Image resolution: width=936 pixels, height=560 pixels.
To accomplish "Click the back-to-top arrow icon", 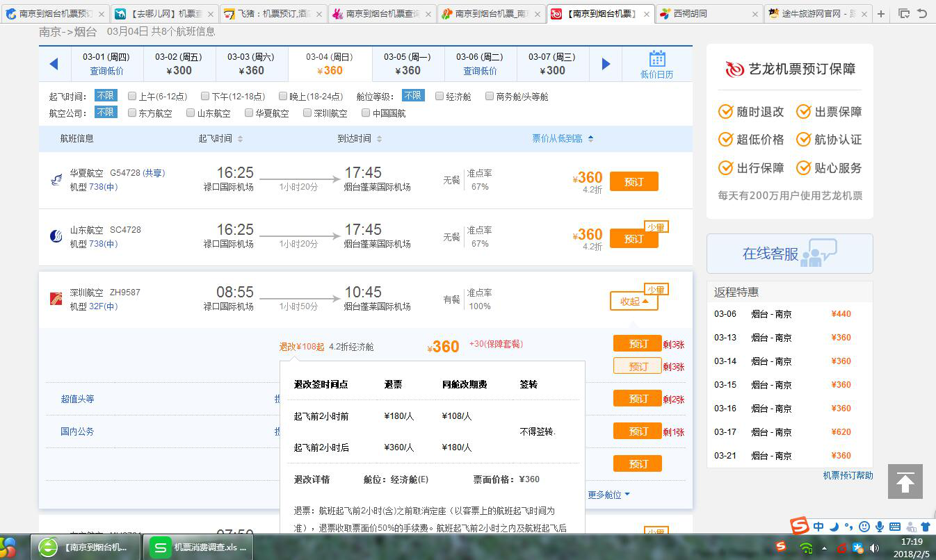I will (x=905, y=481).
